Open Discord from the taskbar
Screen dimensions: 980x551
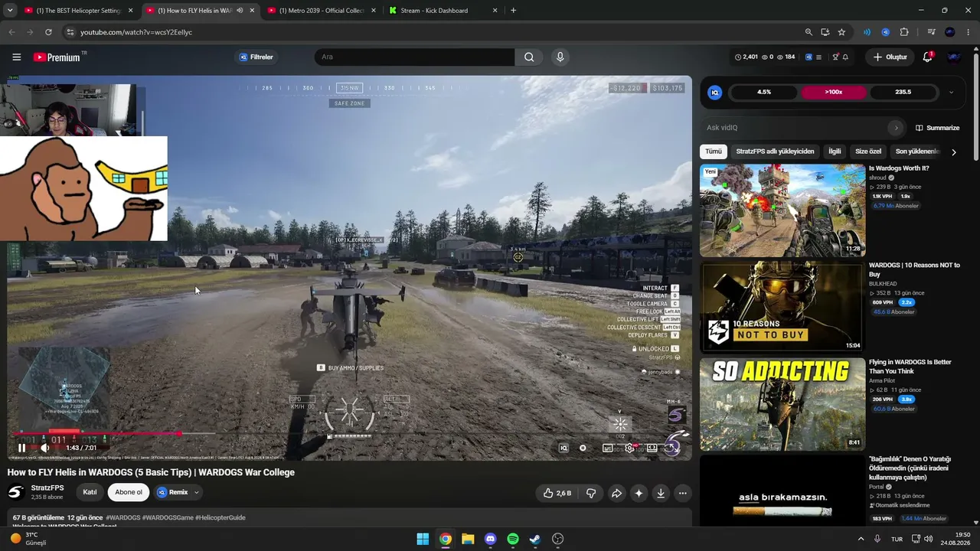491,539
